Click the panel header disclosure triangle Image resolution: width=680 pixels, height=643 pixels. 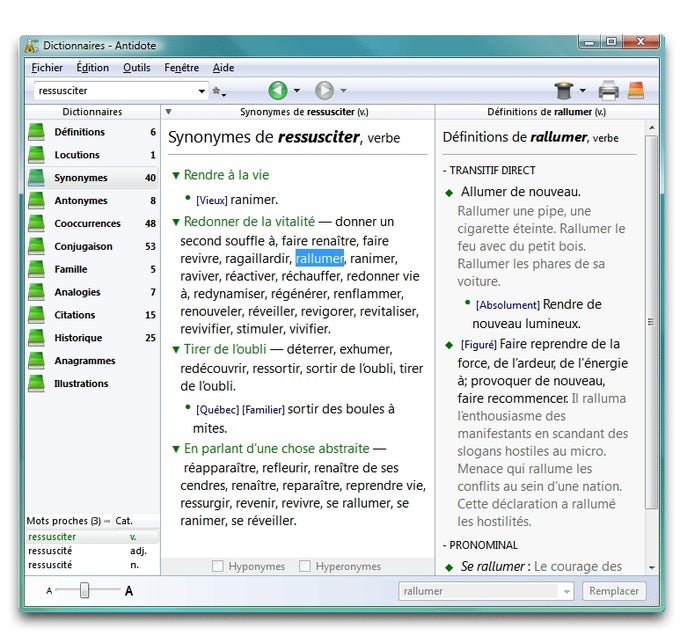click(169, 112)
